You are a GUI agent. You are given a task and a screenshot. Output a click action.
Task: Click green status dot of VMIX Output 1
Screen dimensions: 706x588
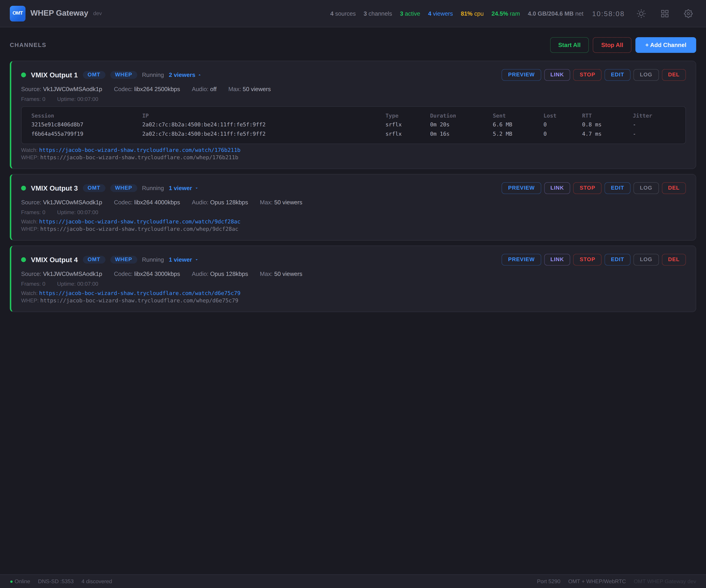24,75
